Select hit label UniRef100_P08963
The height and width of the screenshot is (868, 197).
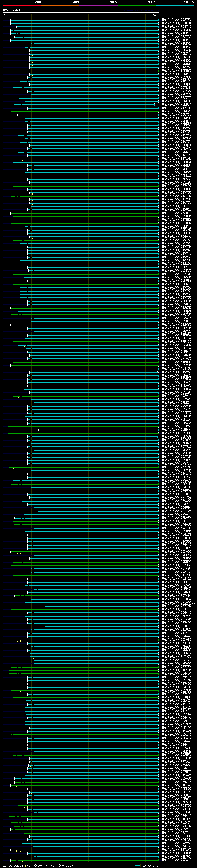(x=177, y=843)
